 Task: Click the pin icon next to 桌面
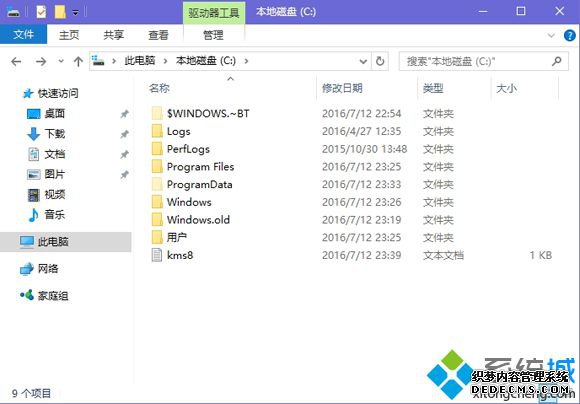tap(124, 114)
